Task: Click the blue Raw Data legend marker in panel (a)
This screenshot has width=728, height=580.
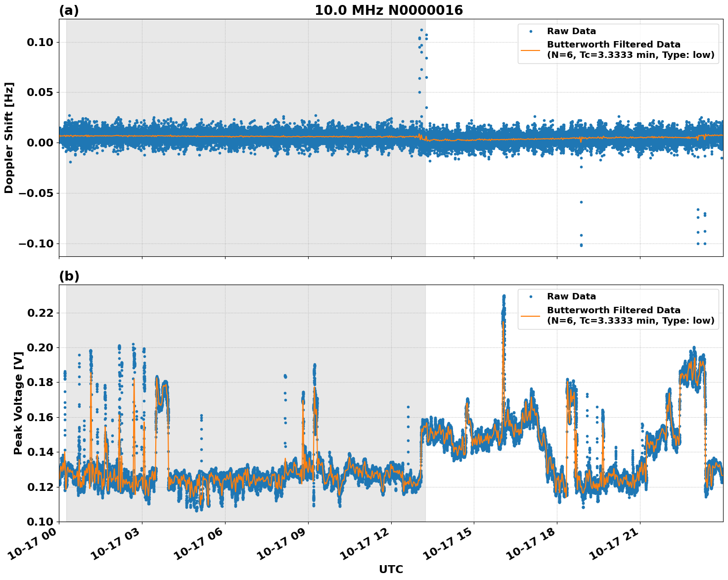Action: 531,31
